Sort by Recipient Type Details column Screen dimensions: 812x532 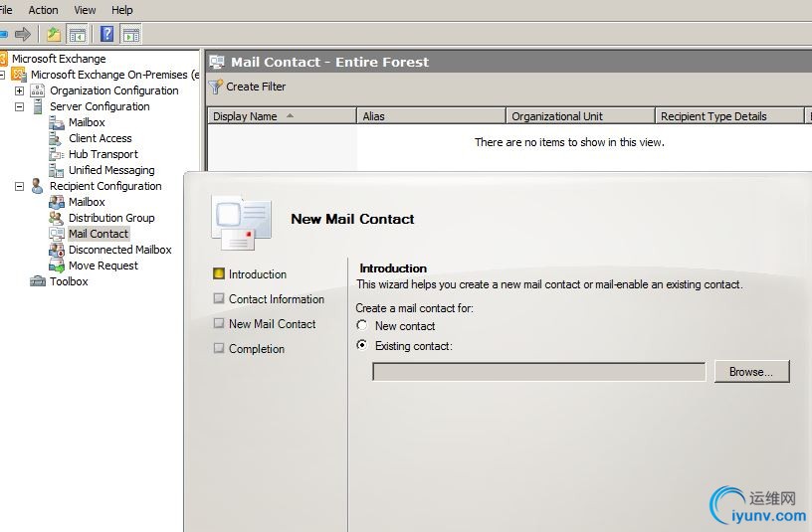[x=729, y=116]
